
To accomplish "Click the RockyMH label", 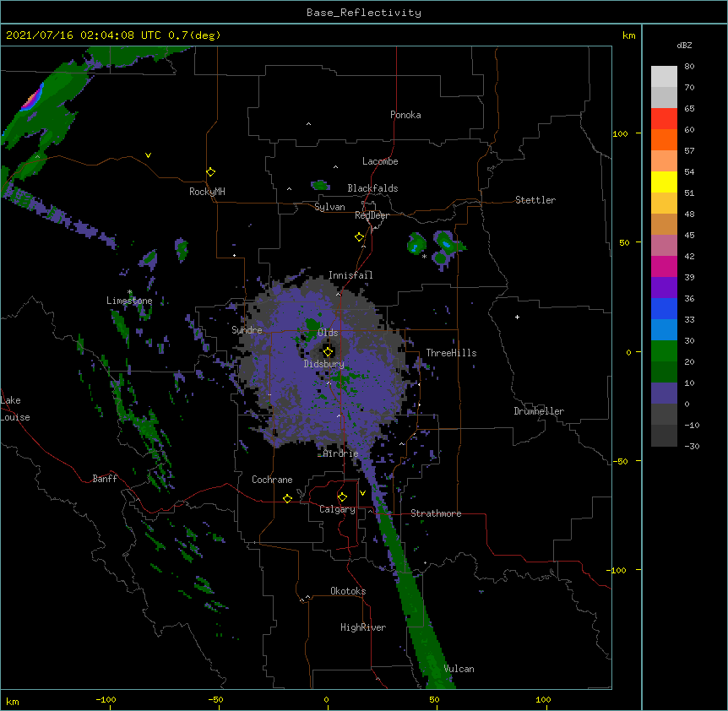I will point(207,191).
